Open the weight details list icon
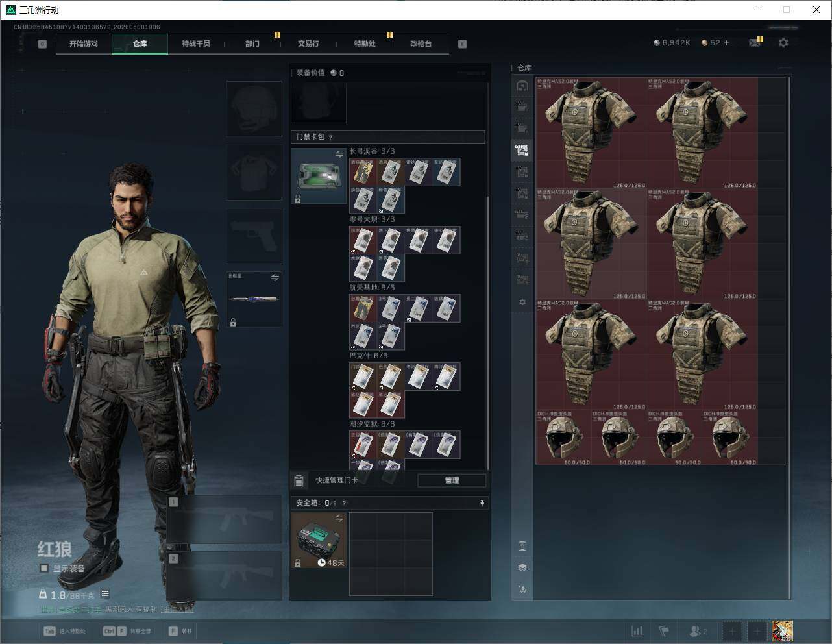 105,594
